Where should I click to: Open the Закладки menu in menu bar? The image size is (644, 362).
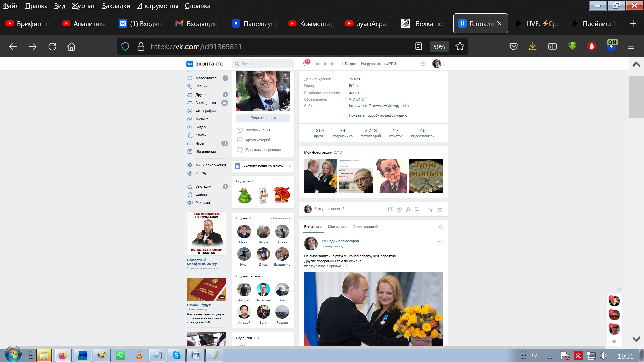point(116,6)
